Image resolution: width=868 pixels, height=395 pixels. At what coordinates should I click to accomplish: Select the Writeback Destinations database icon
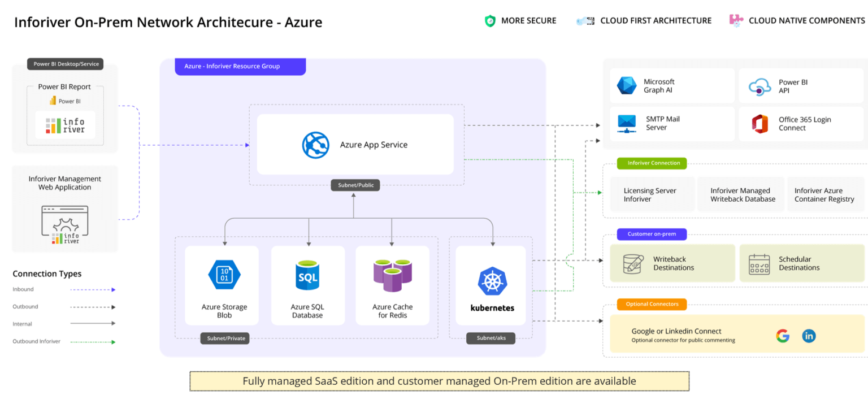click(633, 264)
